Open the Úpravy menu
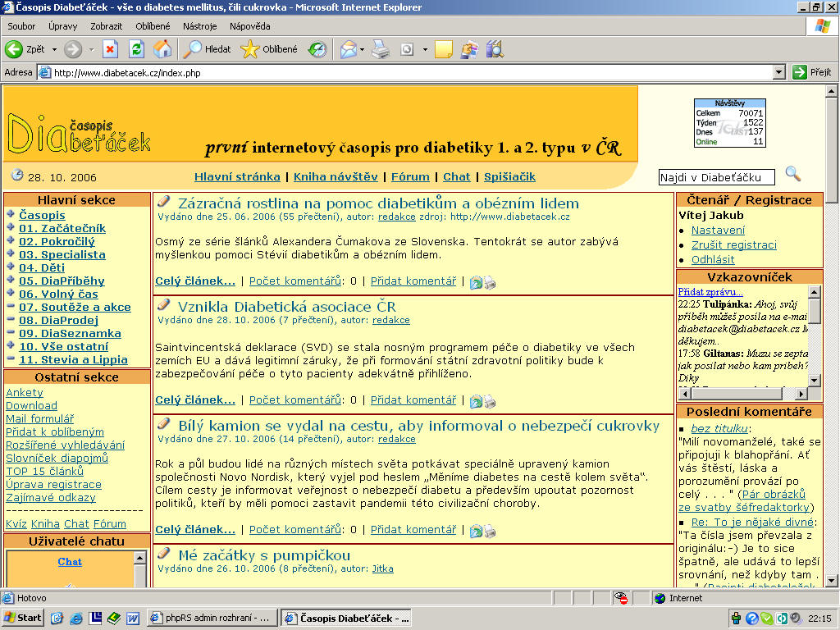Screen dimensions: 840x630 pyautogui.click(x=62, y=26)
